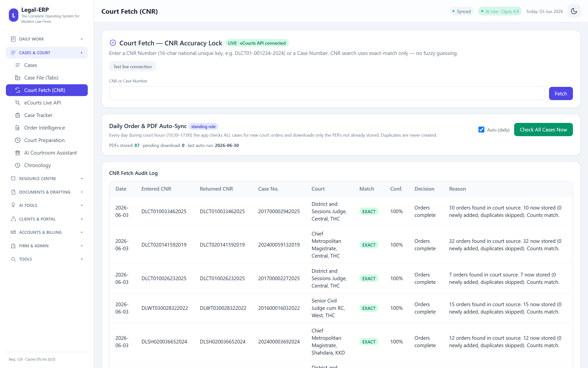Image resolution: width=588 pixels, height=368 pixels.
Task: Open the Cases menu item
Action: 47,65
